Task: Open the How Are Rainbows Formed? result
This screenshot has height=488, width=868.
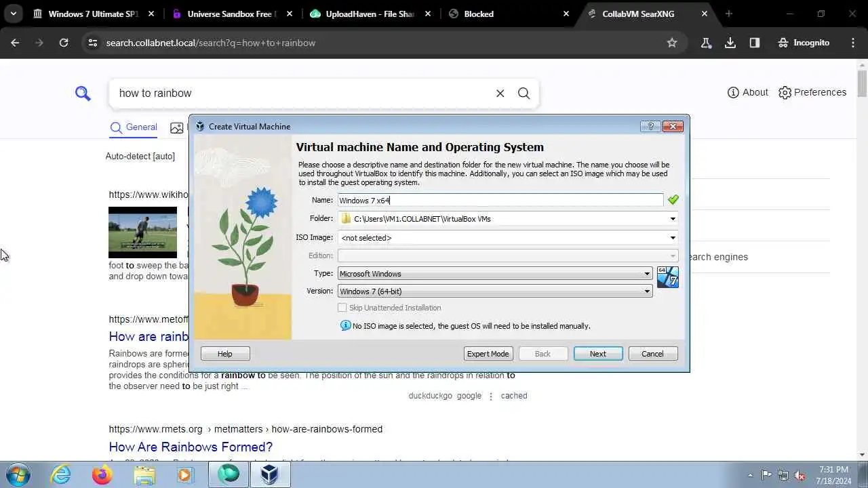Action: (191, 447)
